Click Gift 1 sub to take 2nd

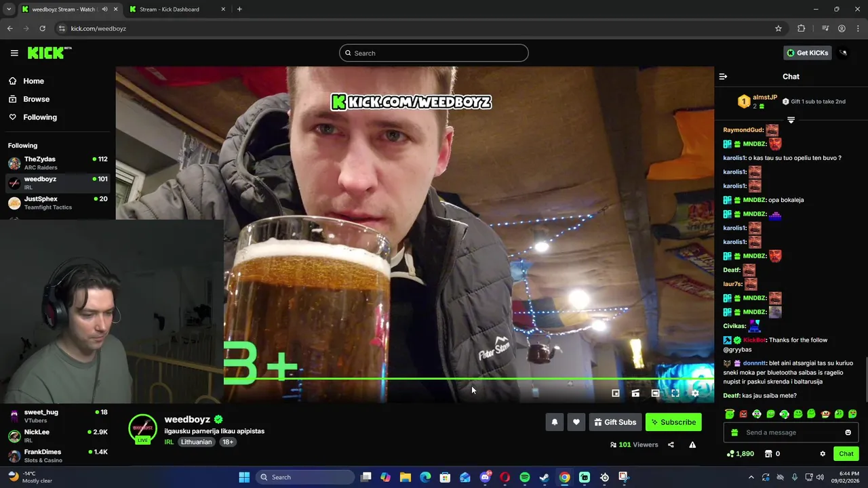(x=814, y=102)
